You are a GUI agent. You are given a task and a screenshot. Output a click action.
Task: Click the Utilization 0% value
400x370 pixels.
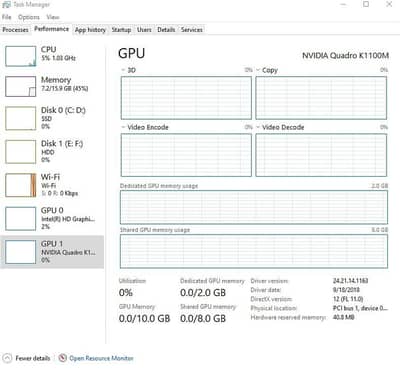pos(126,293)
